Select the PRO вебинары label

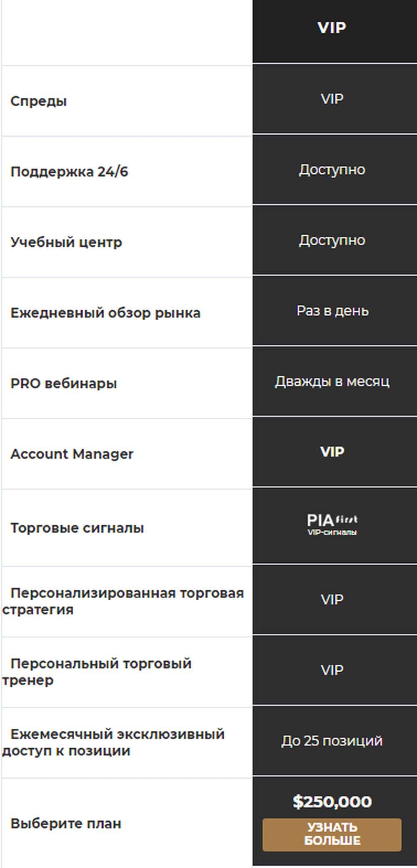click(64, 383)
